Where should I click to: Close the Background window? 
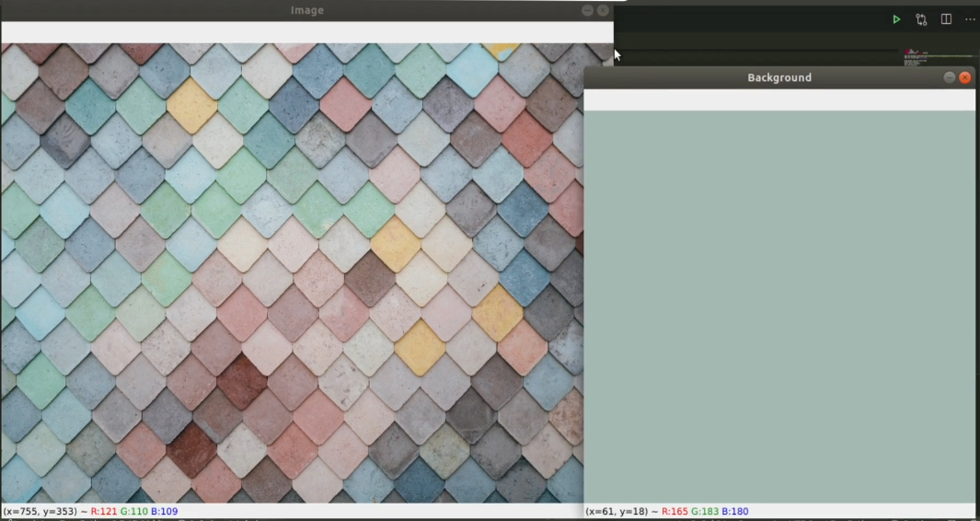coord(965,77)
